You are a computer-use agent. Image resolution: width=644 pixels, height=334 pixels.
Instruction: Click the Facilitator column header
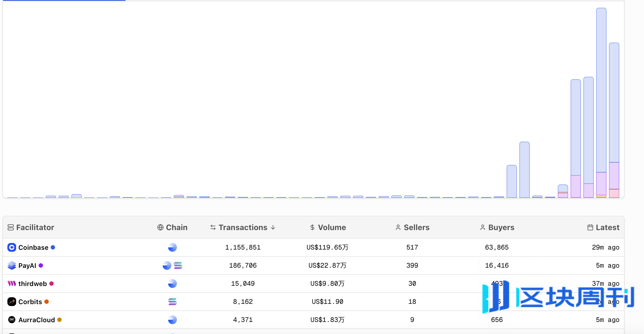click(35, 227)
